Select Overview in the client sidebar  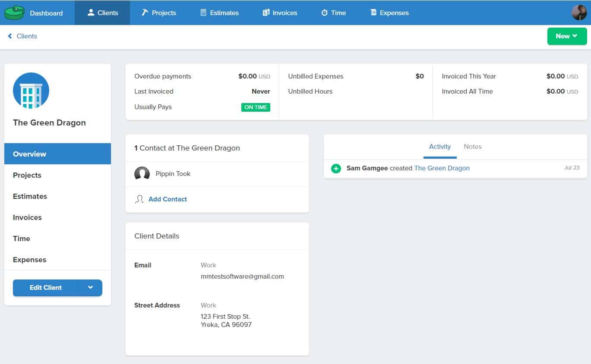[x=57, y=154]
